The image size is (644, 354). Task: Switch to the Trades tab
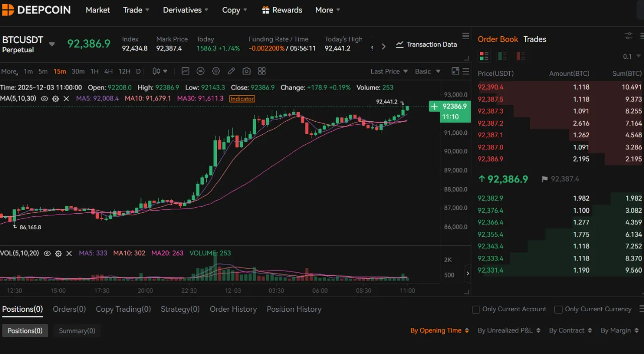pyautogui.click(x=534, y=39)
